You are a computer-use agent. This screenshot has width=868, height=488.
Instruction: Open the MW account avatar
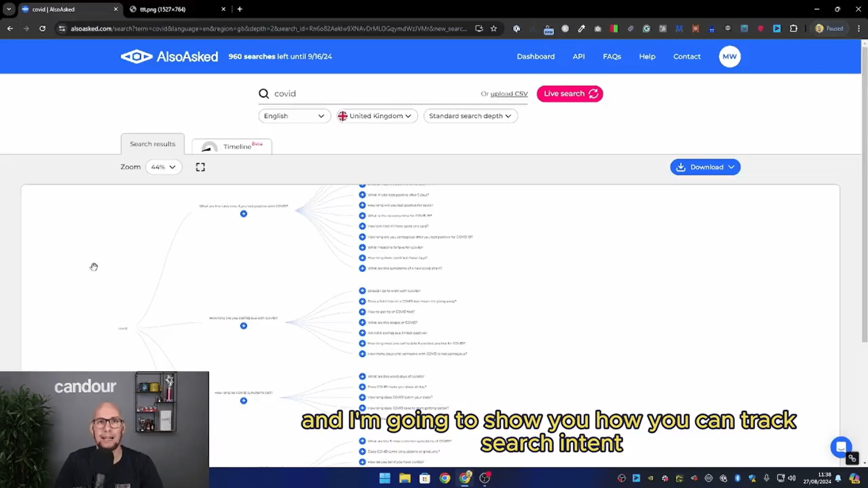(730, 57)
